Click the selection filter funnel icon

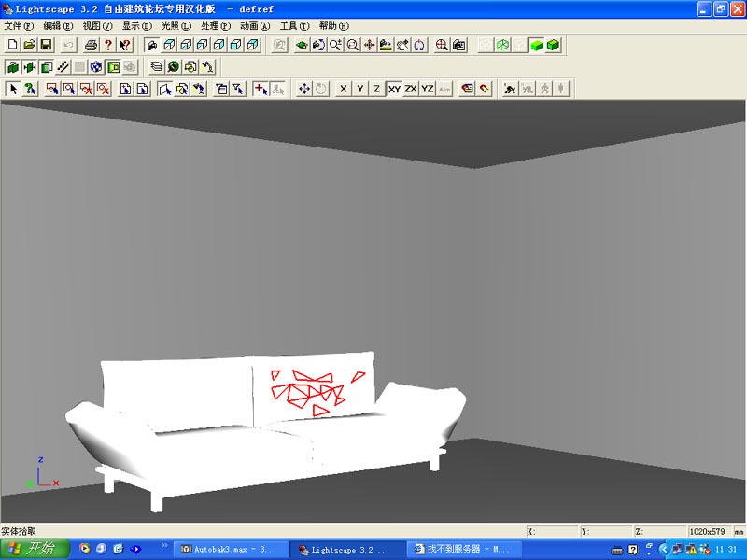click(238, 89)
